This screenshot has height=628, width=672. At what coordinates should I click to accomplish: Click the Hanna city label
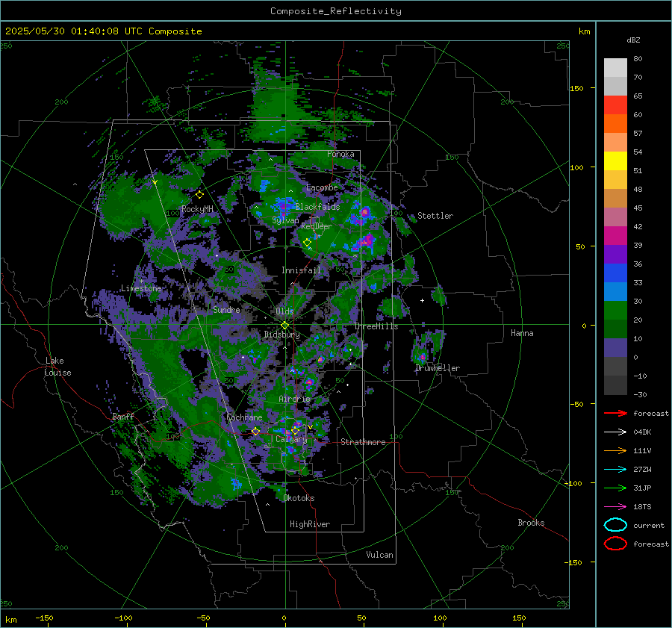[522, 333]
